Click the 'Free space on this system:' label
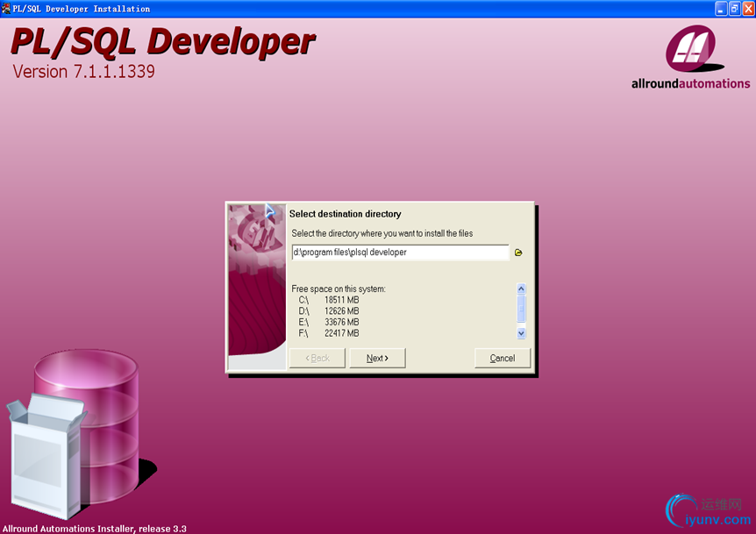 pyautogui.click(x=339, y=288)
